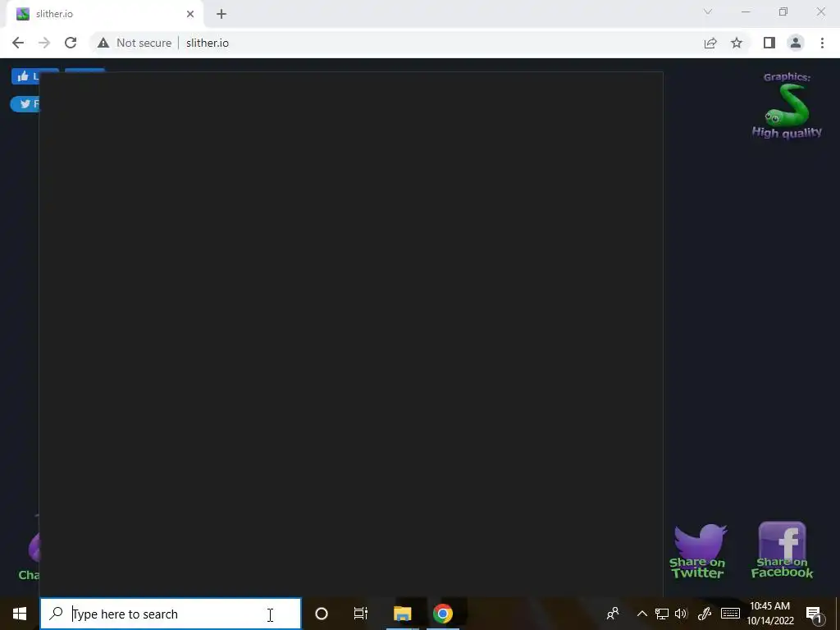Open the People icon in taskbar

click(x=613, y=614)
